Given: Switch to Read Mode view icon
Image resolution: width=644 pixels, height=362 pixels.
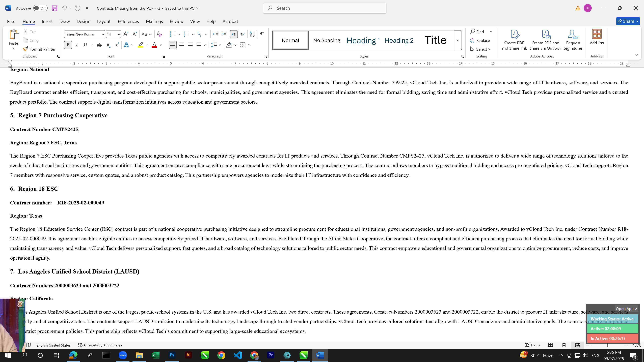Looking at the screenshot, I should tap(550, 345).
